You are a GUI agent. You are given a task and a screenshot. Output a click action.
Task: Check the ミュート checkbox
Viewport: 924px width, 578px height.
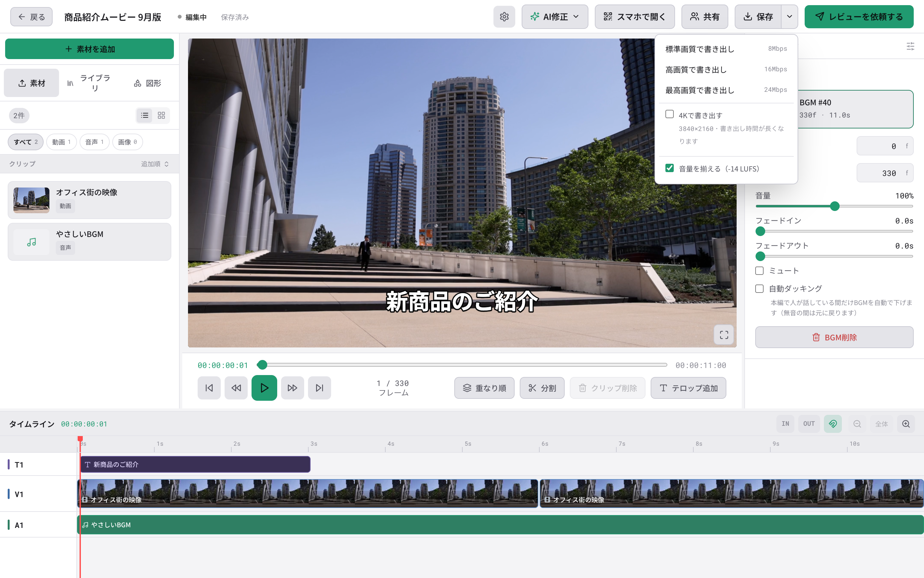pos(759,271)
